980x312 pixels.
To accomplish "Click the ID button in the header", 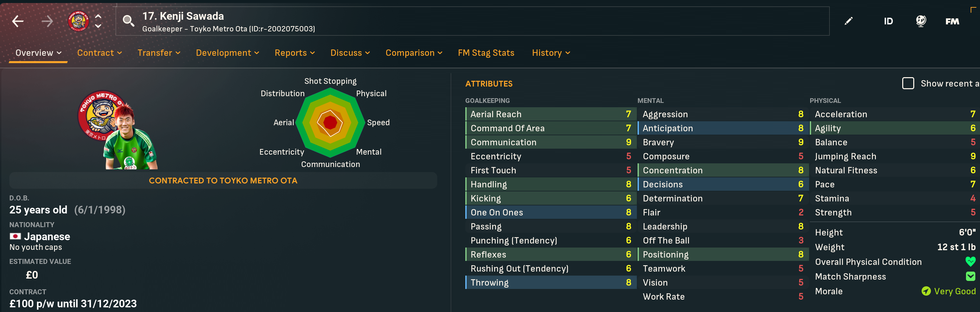I will (x=888, y=21).
